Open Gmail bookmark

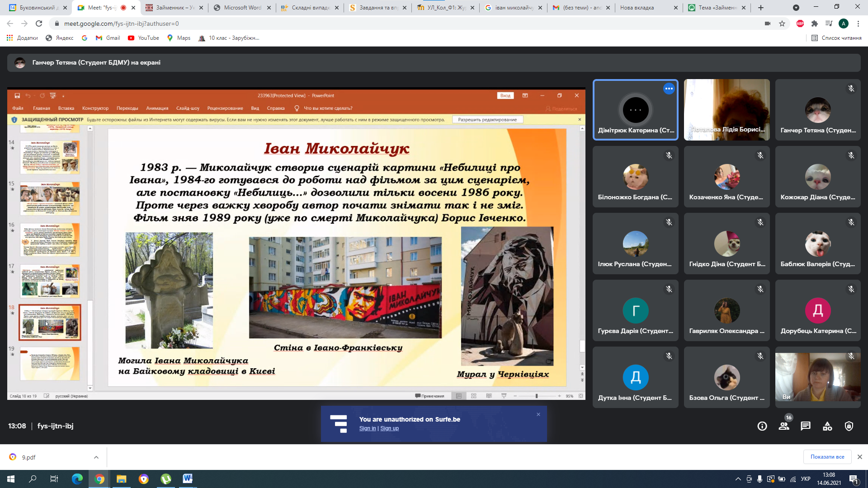tap(108, 38)
